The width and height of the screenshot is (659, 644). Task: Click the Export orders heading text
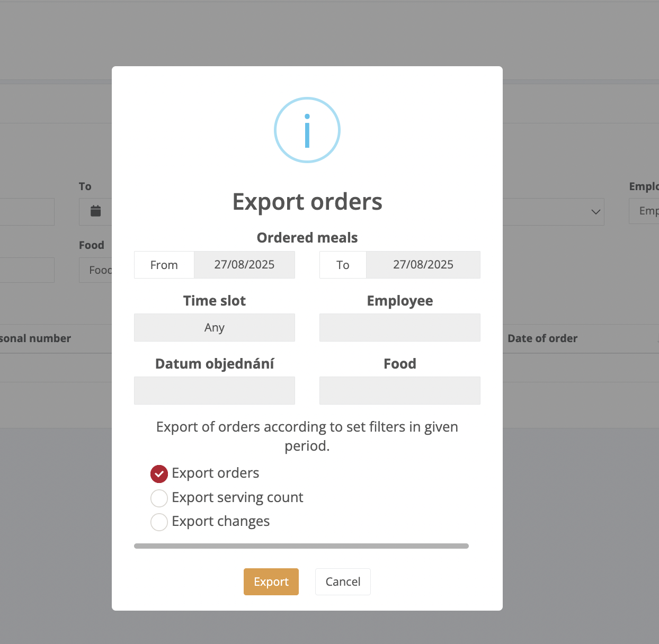pos(307,202)
